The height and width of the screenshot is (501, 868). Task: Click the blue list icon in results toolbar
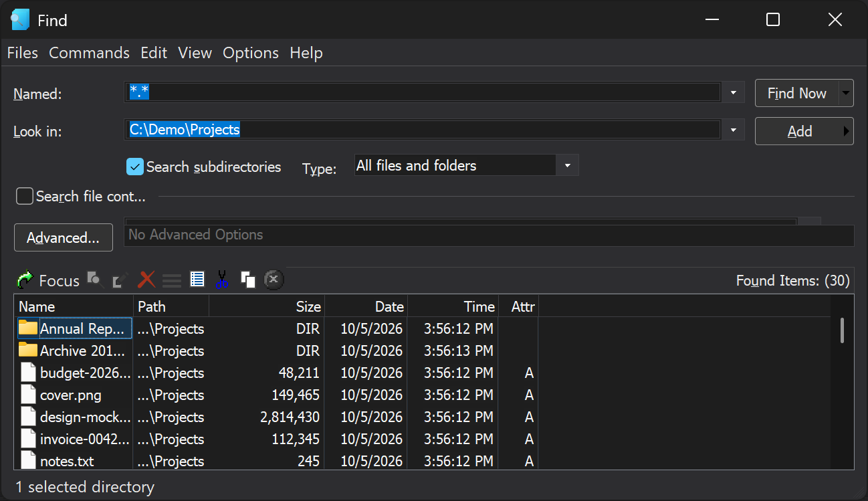197,279
